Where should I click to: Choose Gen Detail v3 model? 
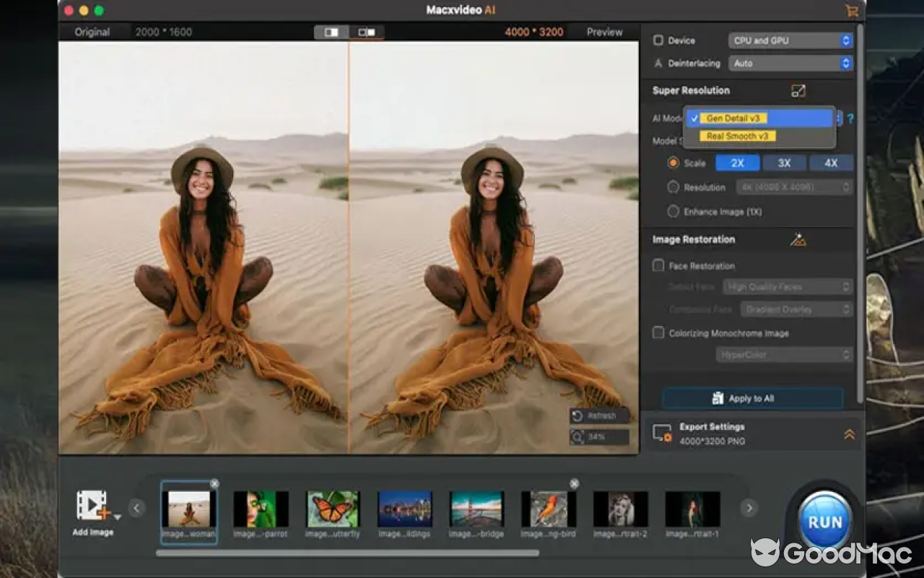(733, 118)
